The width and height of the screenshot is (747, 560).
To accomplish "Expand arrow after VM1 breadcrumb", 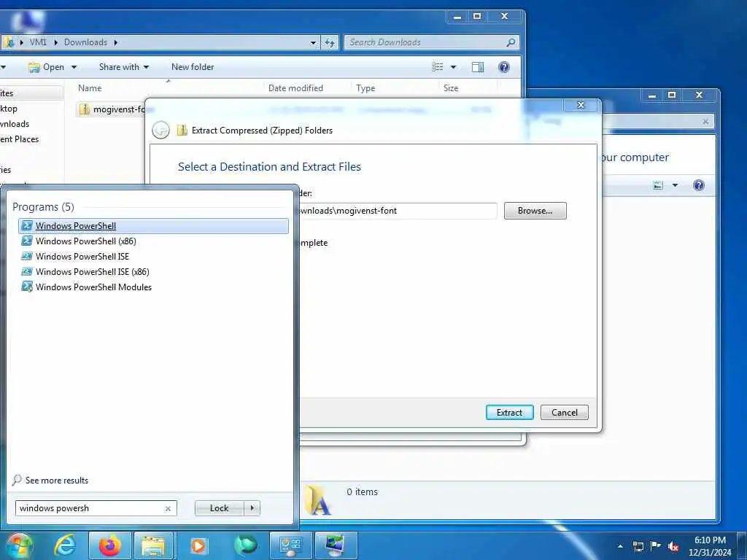I will click(55, 42).
